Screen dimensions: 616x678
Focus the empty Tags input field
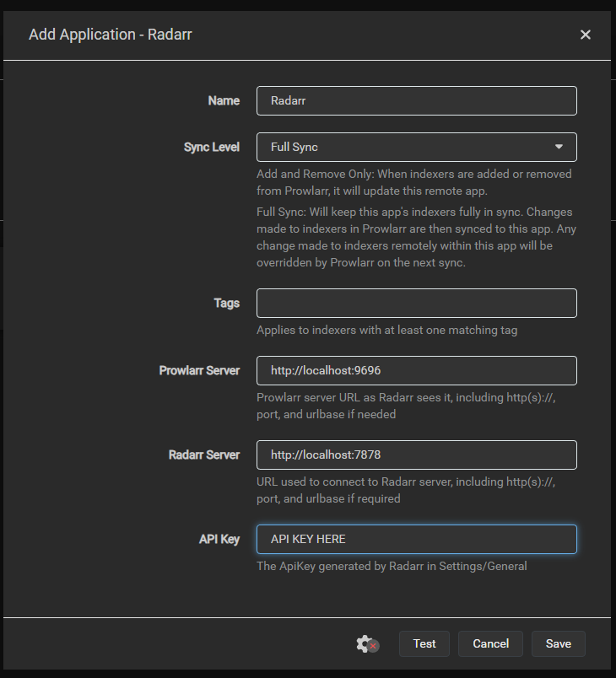coord(416,303)
